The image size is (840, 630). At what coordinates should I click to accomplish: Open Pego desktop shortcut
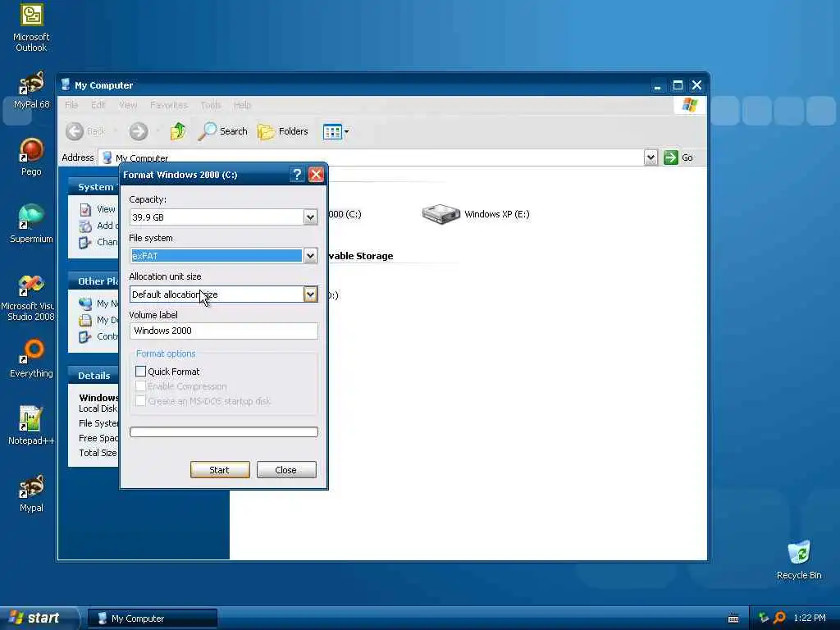pos(31,157)
